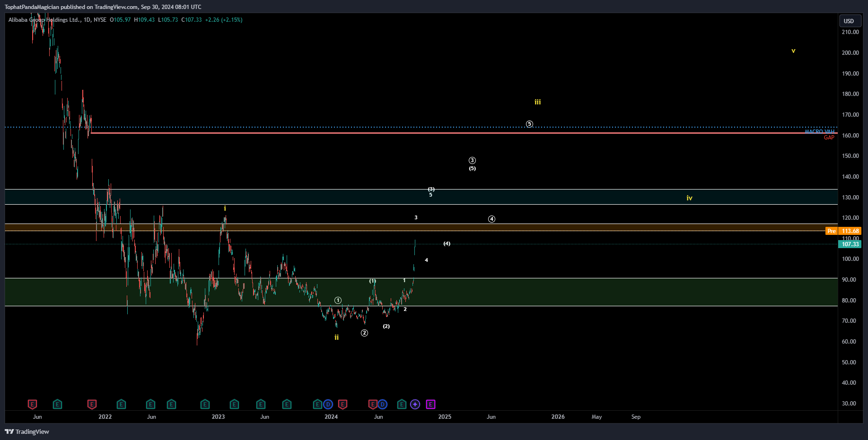The image size is (868, 440).
Task: Click the (1) wave label
Action: point(373,281)
